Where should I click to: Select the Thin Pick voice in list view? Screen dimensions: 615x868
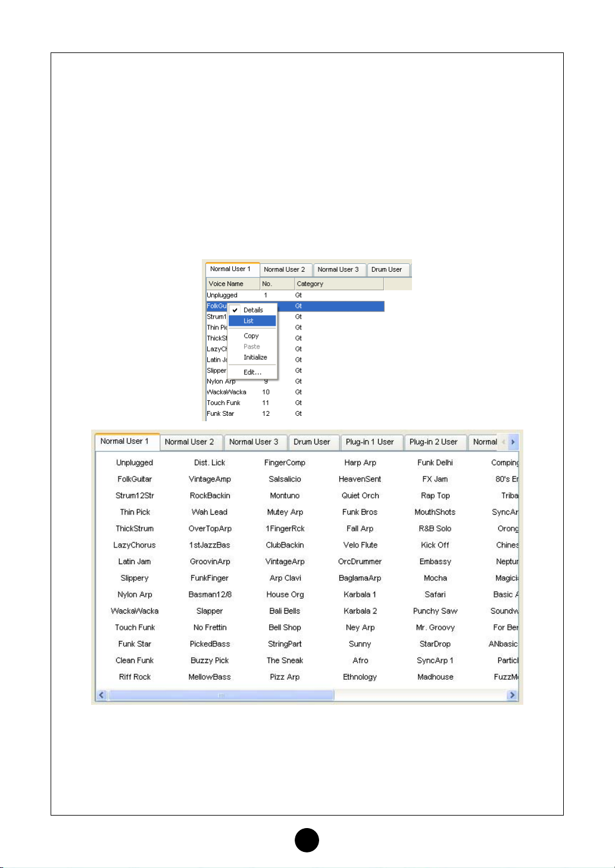tap(135, 512)
